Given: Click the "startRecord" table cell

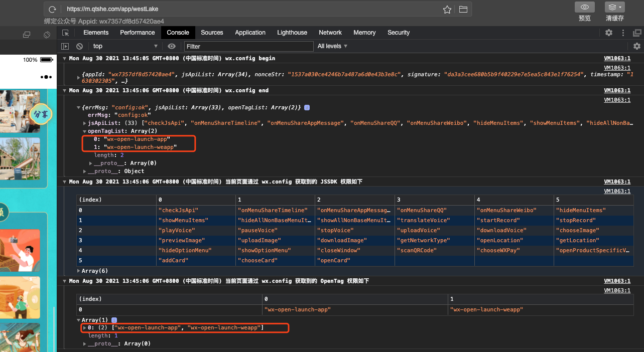Looking at the screenshot, I should (x=513, y=220).
